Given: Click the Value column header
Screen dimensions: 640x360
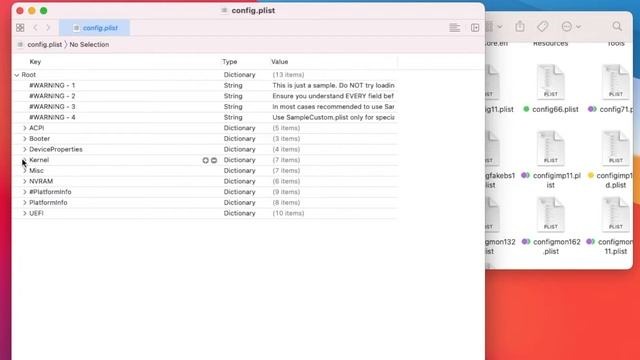Looking at the screenshot, I should click(x=280, y=62).
